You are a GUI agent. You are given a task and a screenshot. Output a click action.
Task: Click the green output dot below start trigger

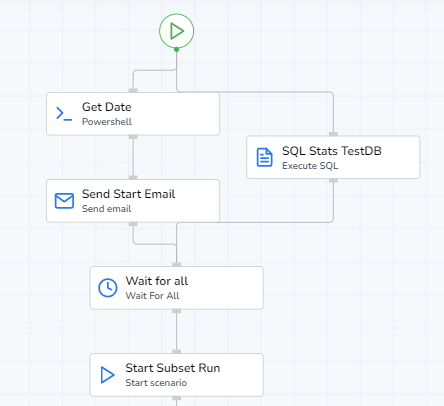(x=176, y=49)
